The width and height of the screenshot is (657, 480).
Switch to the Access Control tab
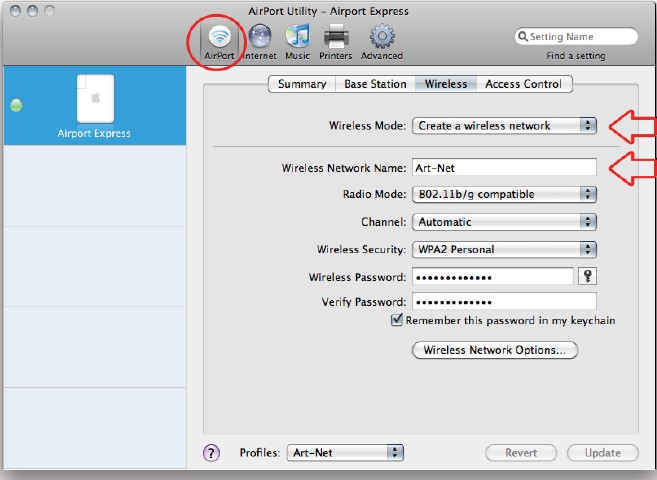523,84
